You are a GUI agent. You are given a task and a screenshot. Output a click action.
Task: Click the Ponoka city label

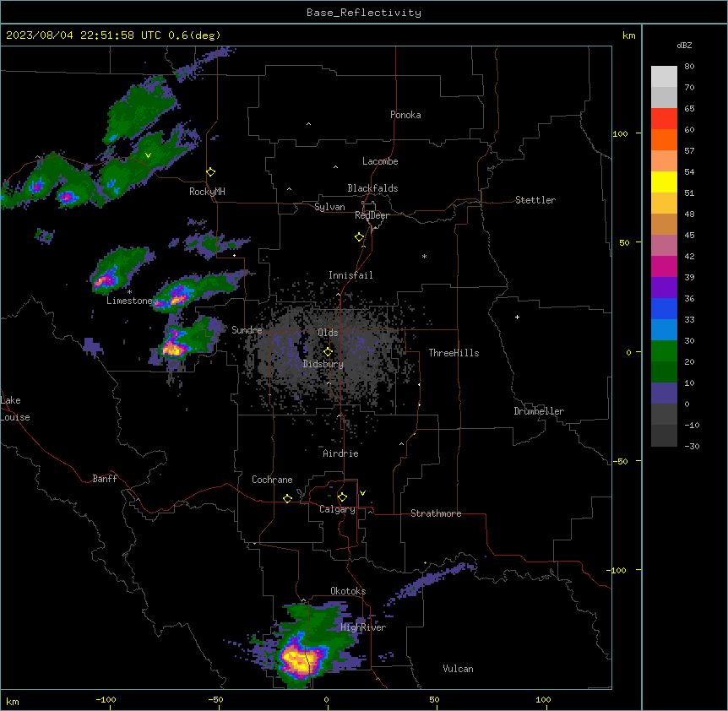pos(405,115)
